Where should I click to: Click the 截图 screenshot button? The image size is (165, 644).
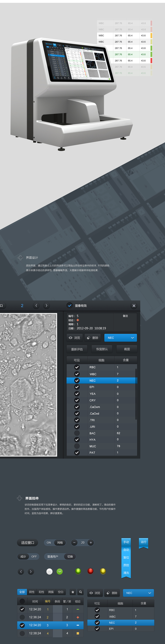127,349
